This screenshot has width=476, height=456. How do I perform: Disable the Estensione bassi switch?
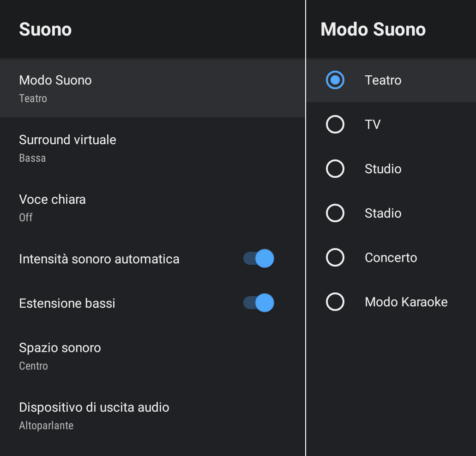tap(259, 303)
